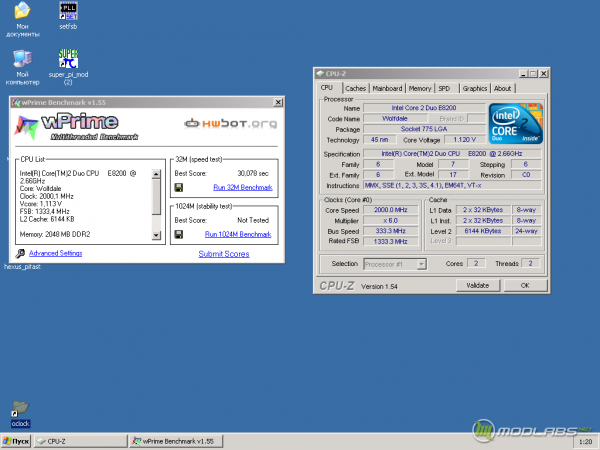Open the My Computer desktop icon
Viewport: 600px width, 450px height.
click(22, 67)
